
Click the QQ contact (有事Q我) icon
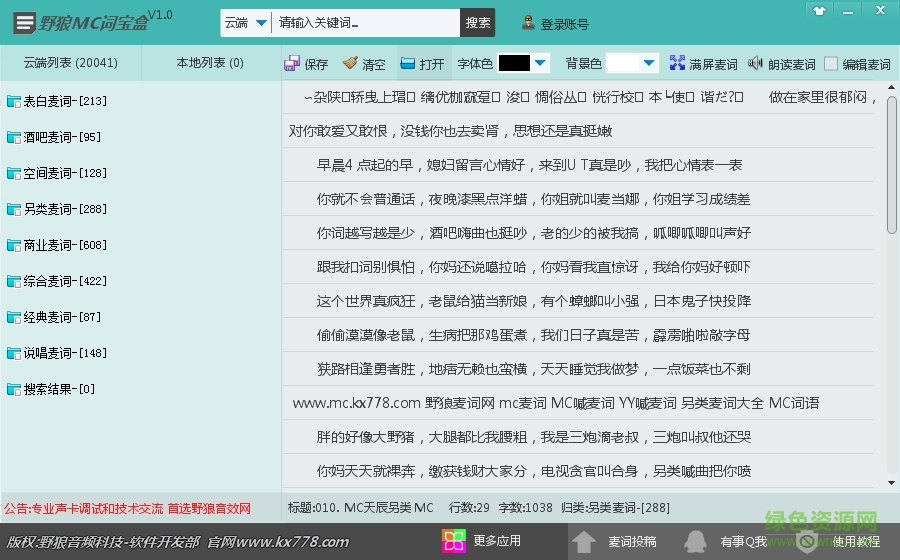click(695, 542)
